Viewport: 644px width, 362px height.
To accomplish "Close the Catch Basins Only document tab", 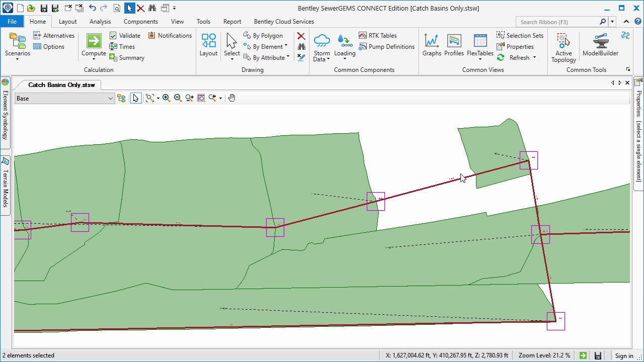I will click(x=627, y=83).
